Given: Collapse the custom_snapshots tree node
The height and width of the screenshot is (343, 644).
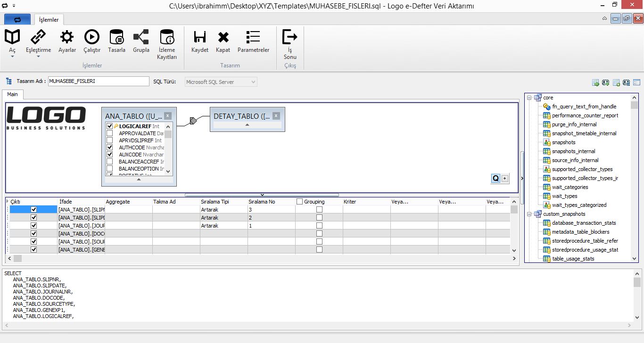Looking at the screenshot, I should pyautogui.click(x=529, y=214).
